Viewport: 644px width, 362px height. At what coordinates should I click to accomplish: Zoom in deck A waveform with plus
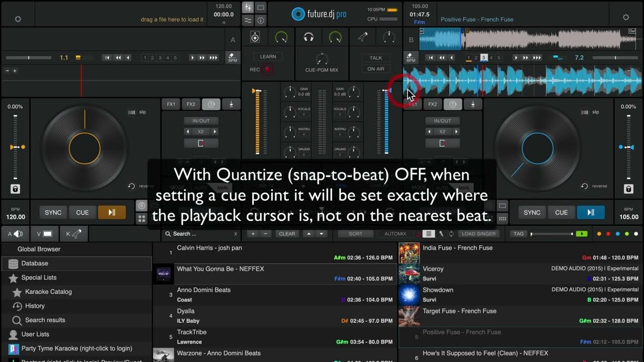point(15,71)
